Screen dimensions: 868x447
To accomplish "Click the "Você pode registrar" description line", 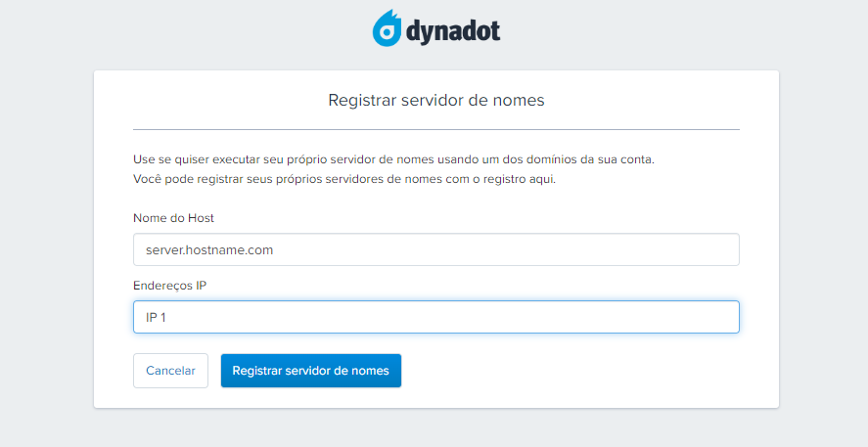I will tap(344, 179).
